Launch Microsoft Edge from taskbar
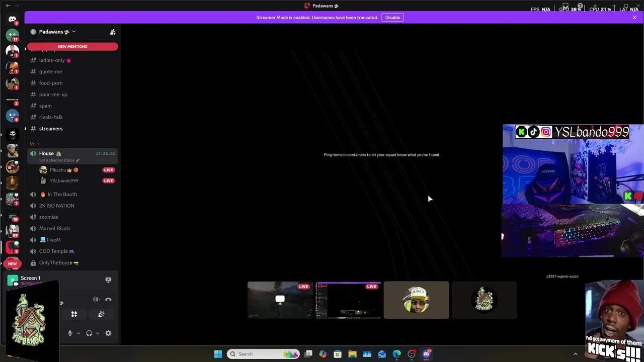This screenshot has height=362, width=644. pyautogui.click(x=396, y=354)
